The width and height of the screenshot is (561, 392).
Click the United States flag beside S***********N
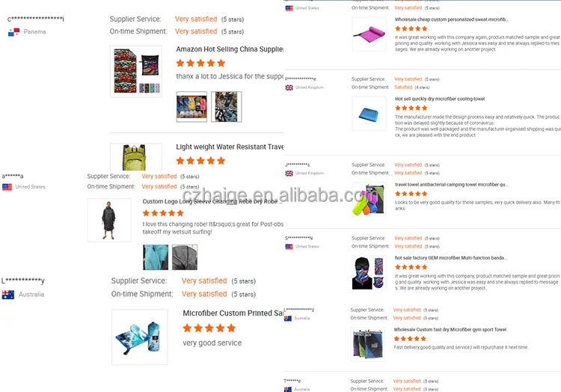point(289,246)
